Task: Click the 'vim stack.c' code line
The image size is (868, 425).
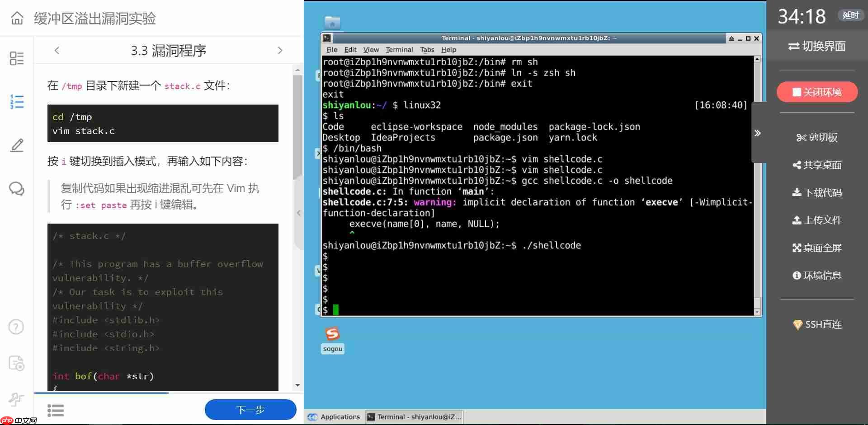Action: coord(84,131)
